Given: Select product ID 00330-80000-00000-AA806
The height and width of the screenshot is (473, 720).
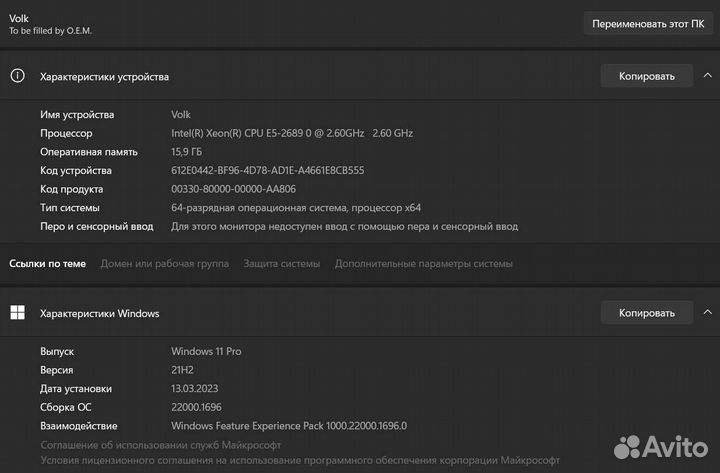Looking at the screenshot, I should point(233,189).
